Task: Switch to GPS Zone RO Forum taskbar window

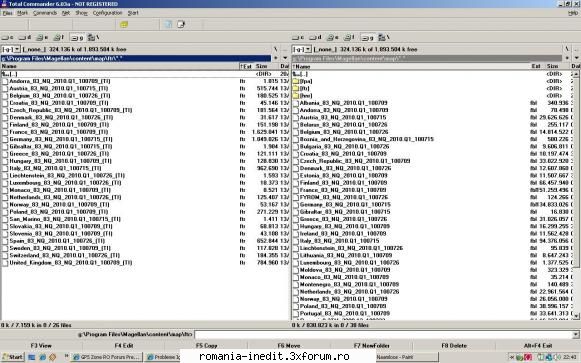Action: pos(106,357)
